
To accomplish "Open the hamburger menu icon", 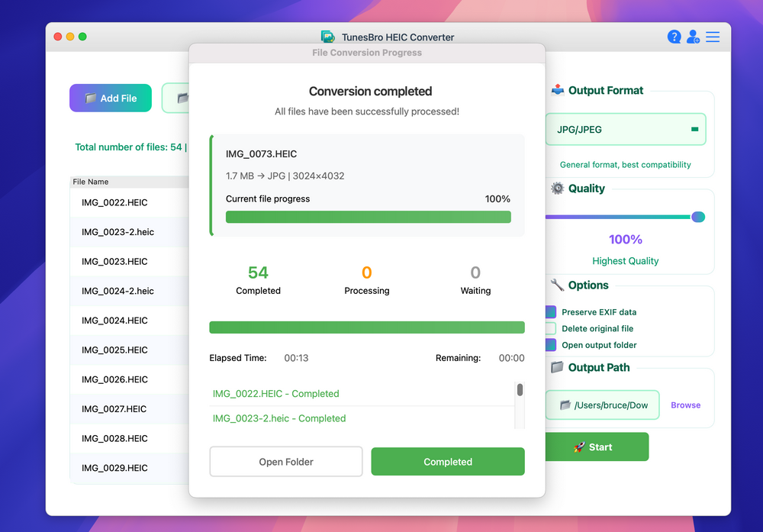I will 713,37.
